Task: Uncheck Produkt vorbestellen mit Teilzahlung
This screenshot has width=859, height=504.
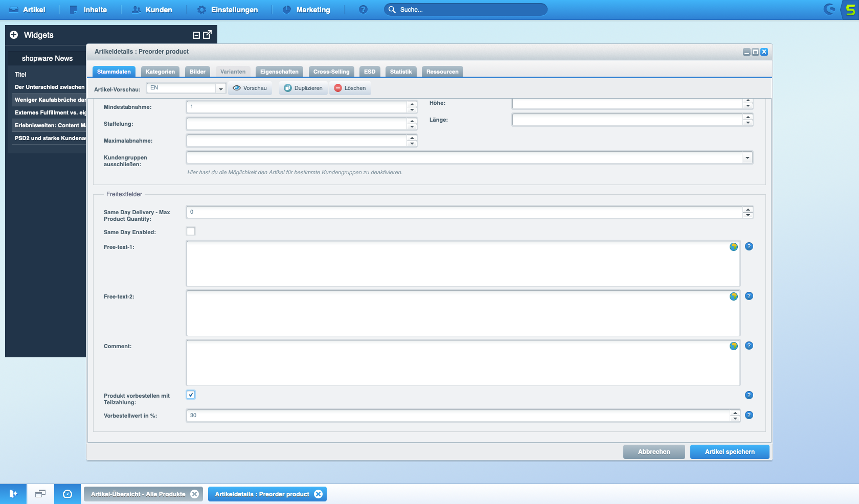Action: 191,395
